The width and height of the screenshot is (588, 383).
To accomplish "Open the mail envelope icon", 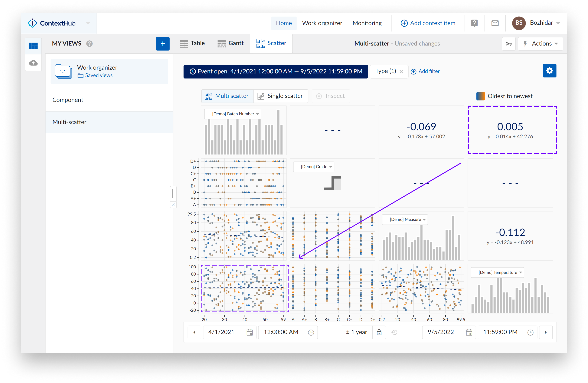I will (x=495, y=23).
